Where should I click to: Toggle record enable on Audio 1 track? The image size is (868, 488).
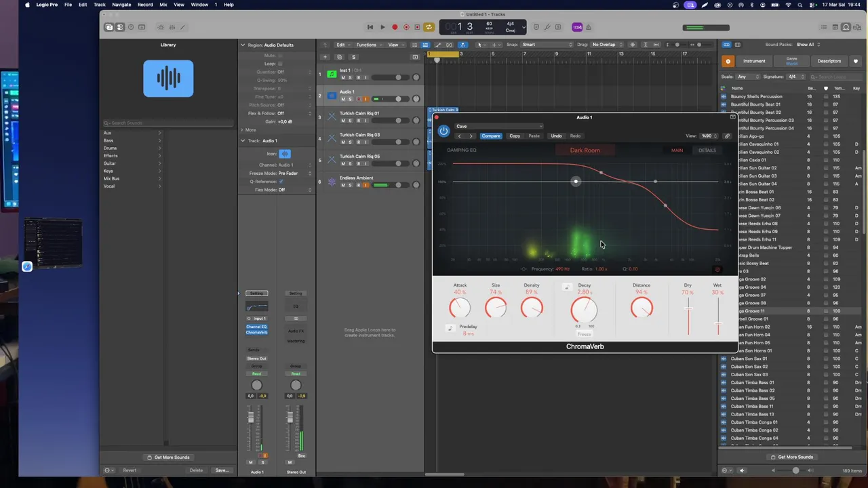point(358,99)
